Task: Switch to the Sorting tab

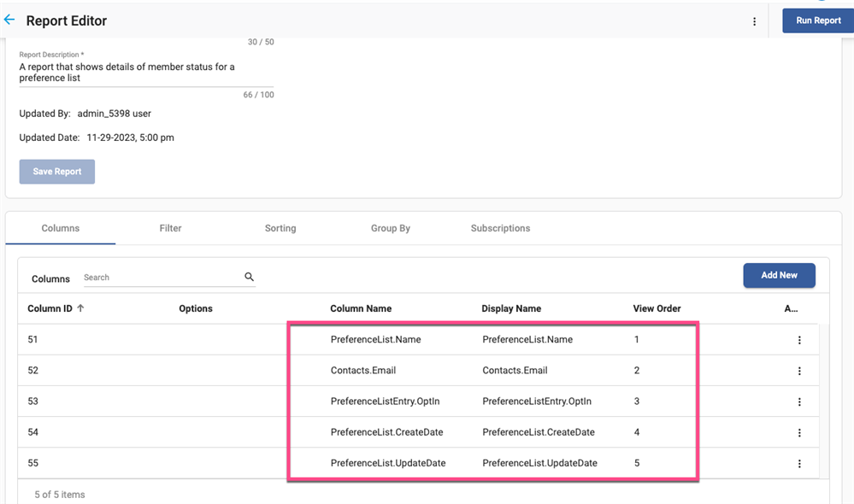Action: coord(280,228)
